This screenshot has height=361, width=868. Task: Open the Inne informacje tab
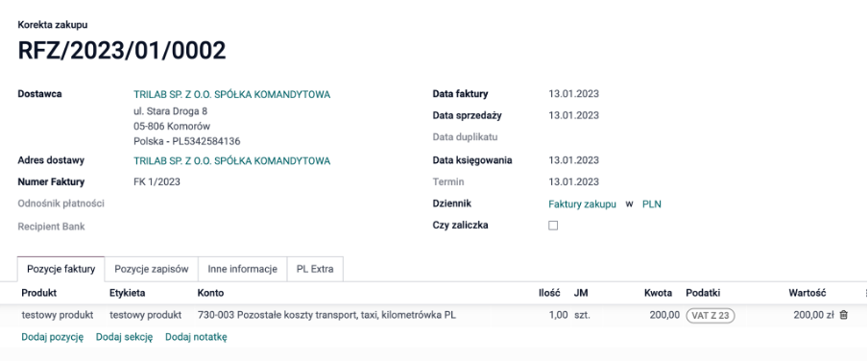(243, 269)
